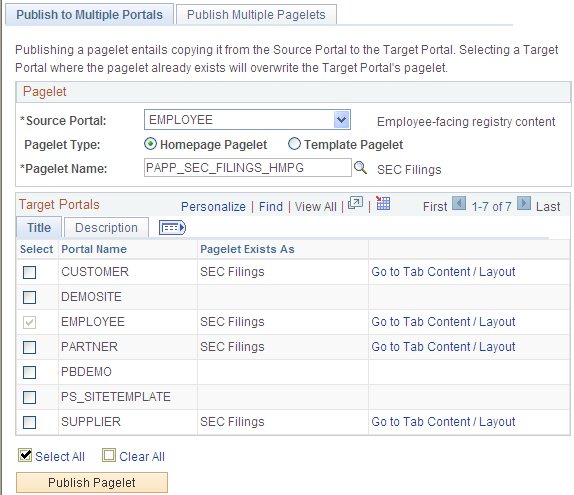This screenshot has width=574, height=495.
Task: Click the Clear All link
Action: coord(142,457)
